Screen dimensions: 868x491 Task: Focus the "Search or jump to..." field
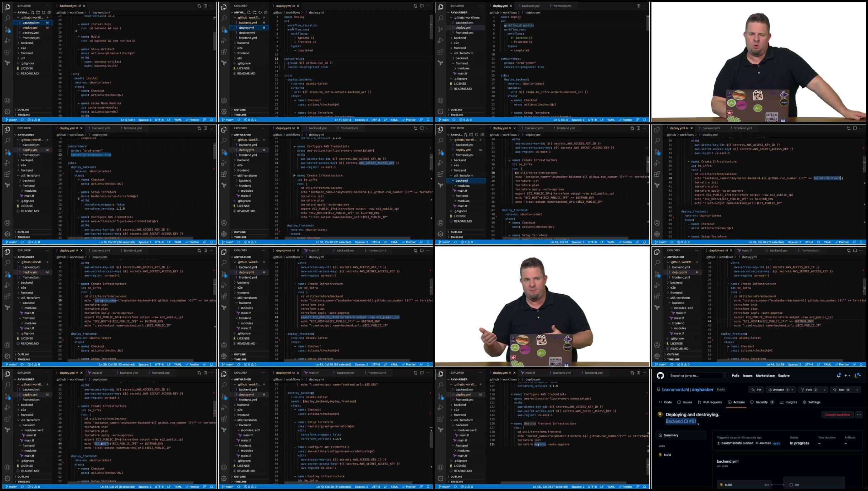tap(698, 375)
